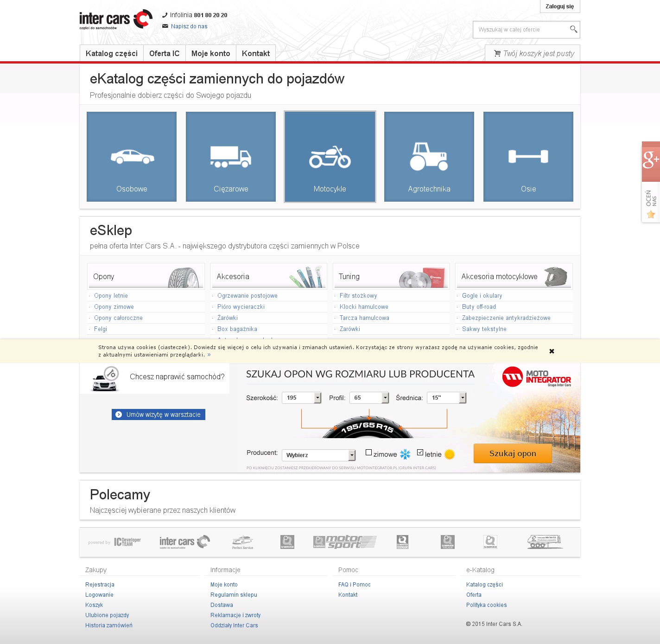The width and height of the screenshot is (660, 644).
Task: Click the search magnifier icon
Action: point(573,30)
